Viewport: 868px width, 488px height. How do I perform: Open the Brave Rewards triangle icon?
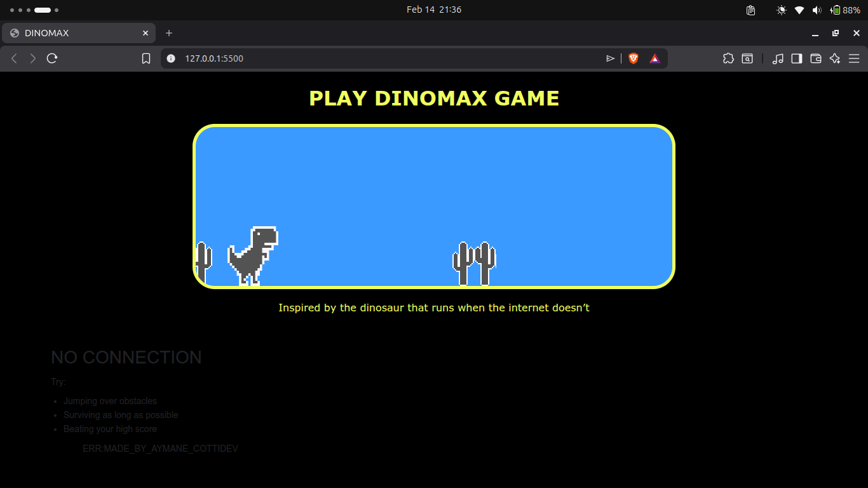(x=654, y=58)
